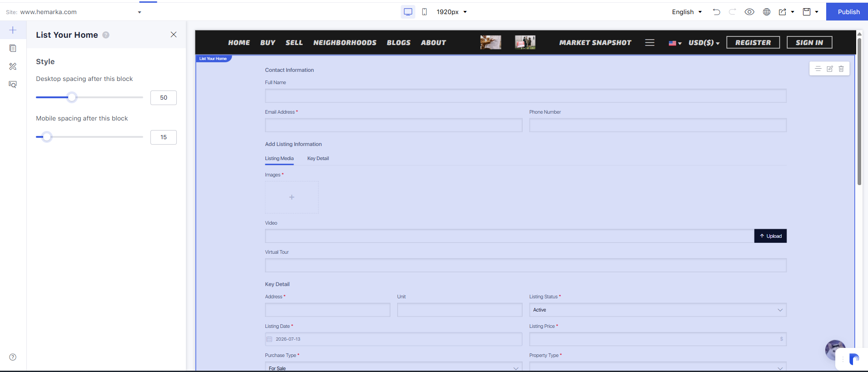Open the English language dropdown
This screenshot has width=868, height=372.
(x=687, y=12)
